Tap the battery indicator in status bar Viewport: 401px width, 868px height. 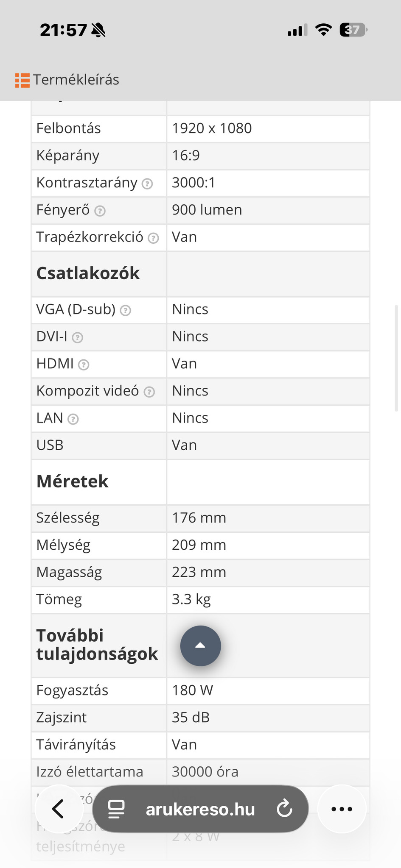coord(353,30)
